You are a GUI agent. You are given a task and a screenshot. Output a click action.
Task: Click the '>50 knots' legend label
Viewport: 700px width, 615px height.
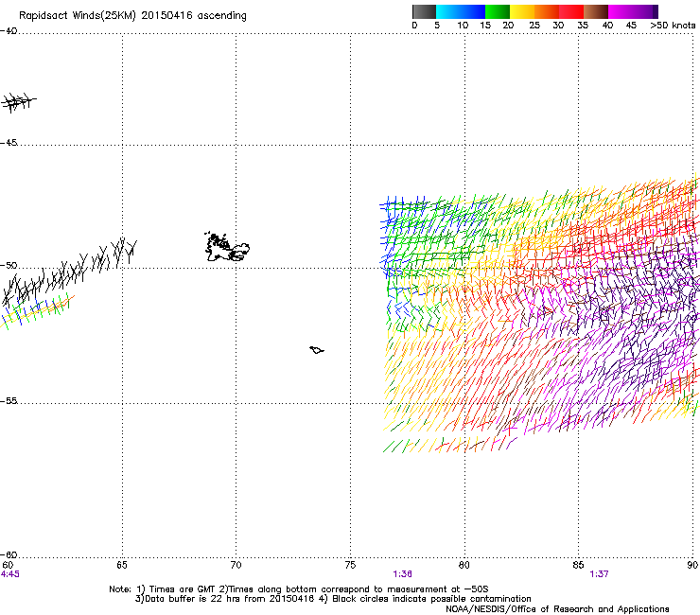[x=673, y=26]
